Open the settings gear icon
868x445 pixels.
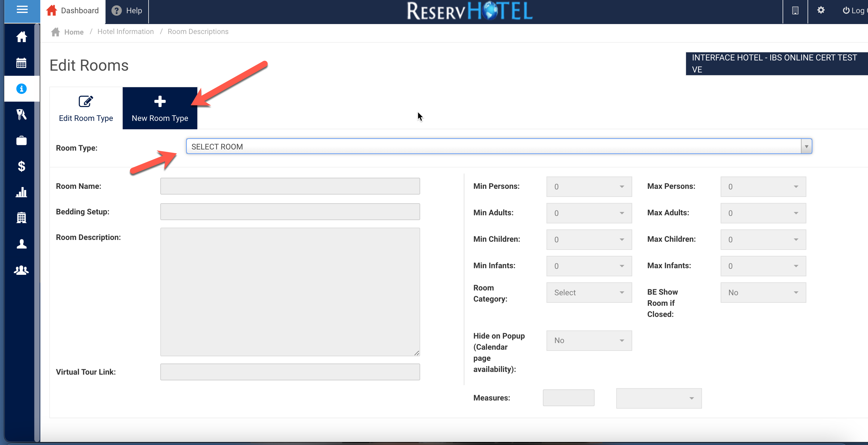[820, 11]
